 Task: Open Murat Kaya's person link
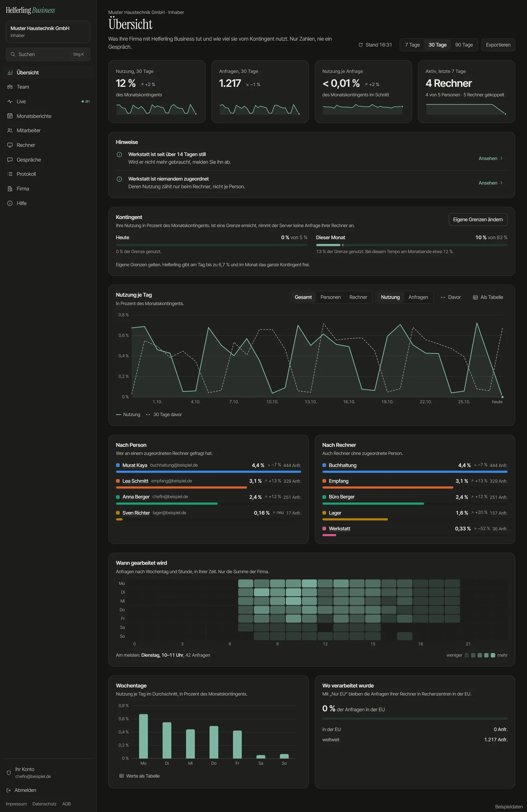pos(135,465)
